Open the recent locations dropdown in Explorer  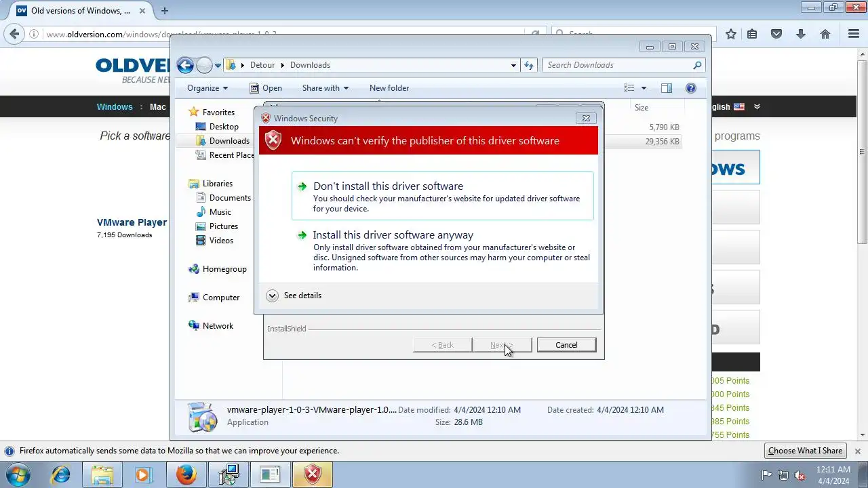[218, 66]
